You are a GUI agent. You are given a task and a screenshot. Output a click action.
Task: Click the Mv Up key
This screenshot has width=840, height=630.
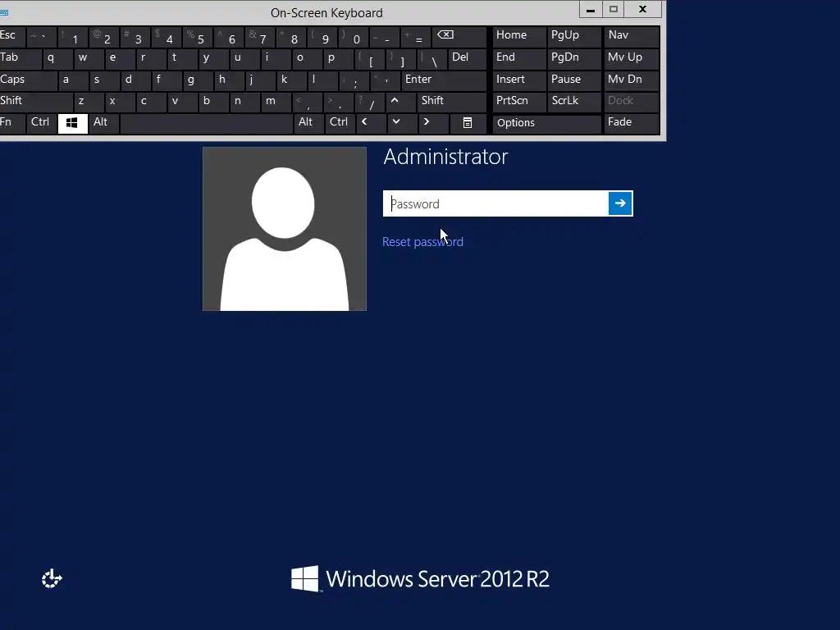[632, 58]
